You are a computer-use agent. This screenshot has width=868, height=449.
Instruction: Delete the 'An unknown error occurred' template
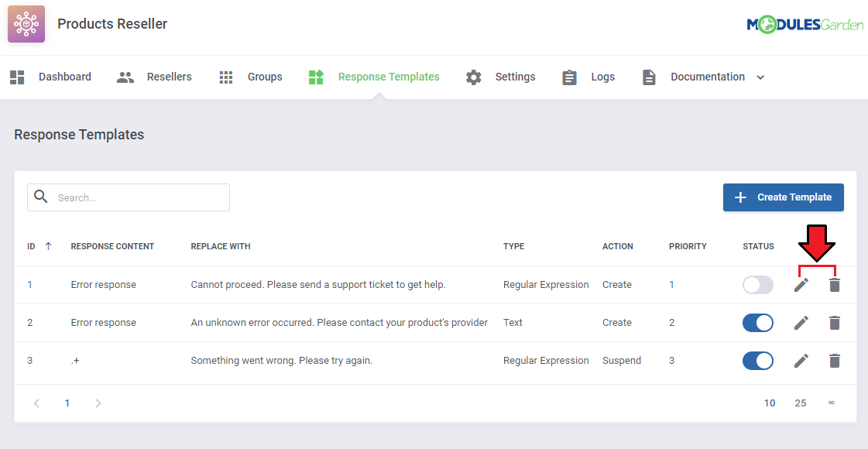(834, 323)
